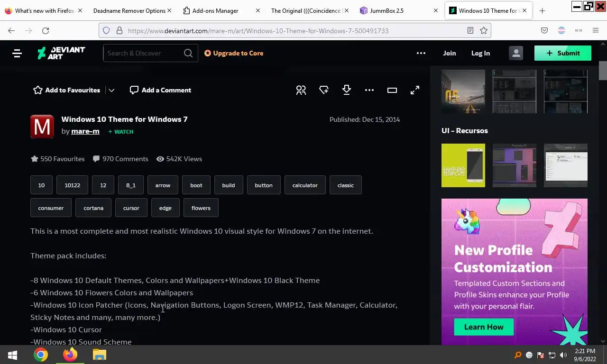Screen dimensions: 607x364
Task: Click the Learn How ad button
Action: (484, 327)
